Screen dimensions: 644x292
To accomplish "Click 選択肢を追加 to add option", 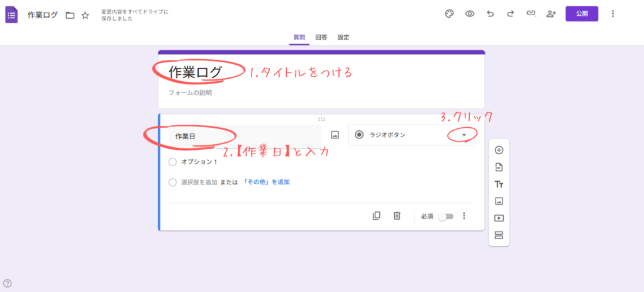I will tap(199, 182).
